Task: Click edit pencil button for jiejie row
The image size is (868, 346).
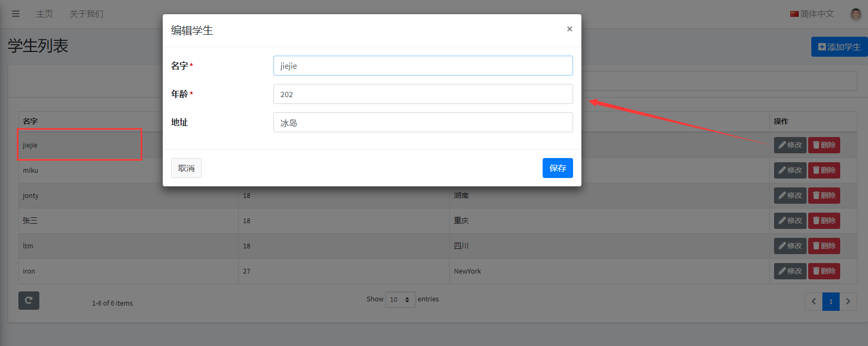Action: pos(790,145)
